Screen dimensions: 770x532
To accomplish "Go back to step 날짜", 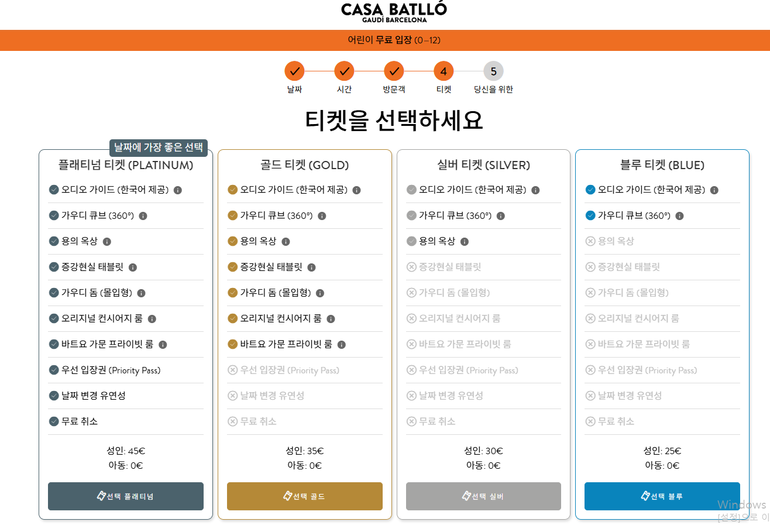I will pyautogui.click(x=294, y=71).
